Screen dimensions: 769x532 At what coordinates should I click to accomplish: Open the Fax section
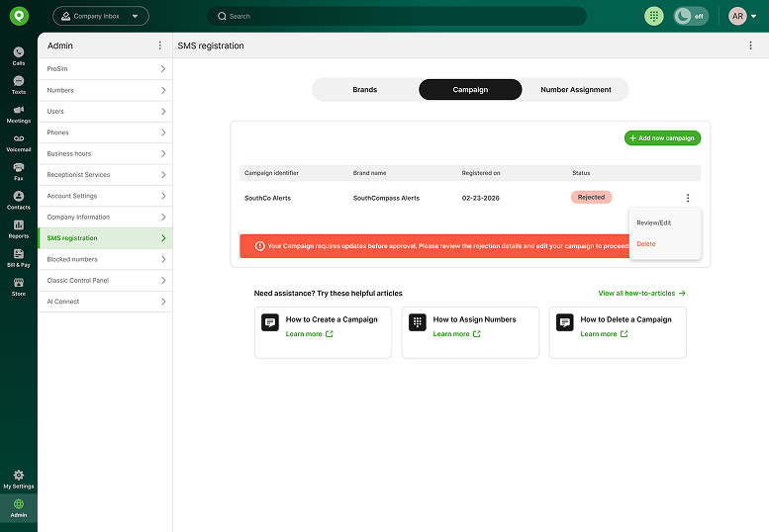pos(19,170)
